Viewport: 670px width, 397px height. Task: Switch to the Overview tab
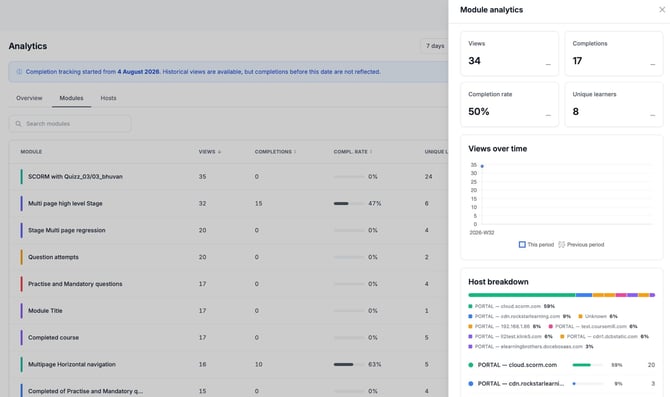click(29, 98)
